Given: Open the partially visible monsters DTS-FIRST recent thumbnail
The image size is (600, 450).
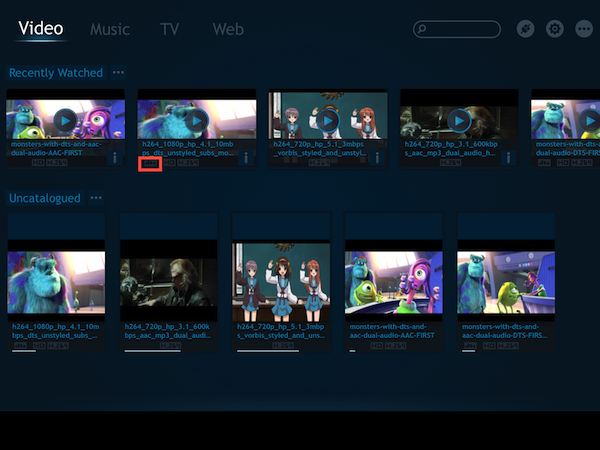Looking at the screenshot, I should pos(566,115).
